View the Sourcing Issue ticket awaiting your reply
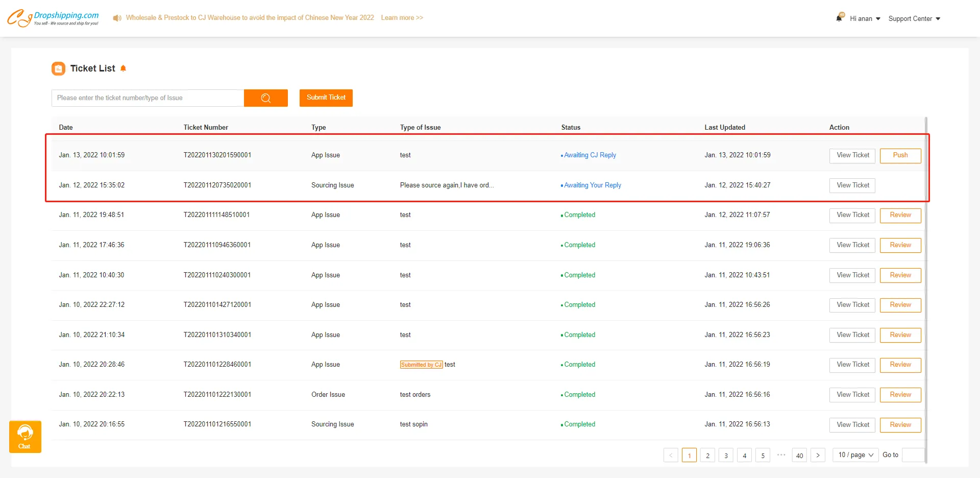This screenshot has width=980, height=478. pyautogui.click(x=852, y=185)
